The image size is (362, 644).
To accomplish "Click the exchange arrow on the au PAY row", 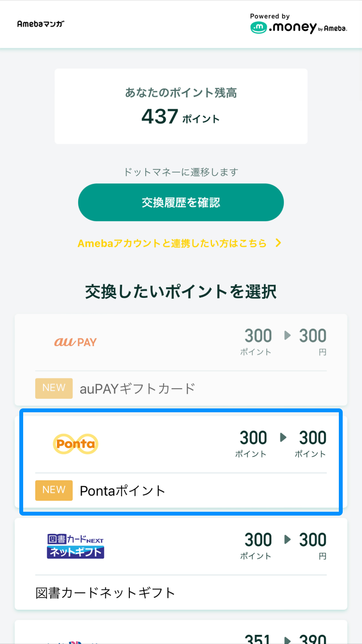I will 288,336.
